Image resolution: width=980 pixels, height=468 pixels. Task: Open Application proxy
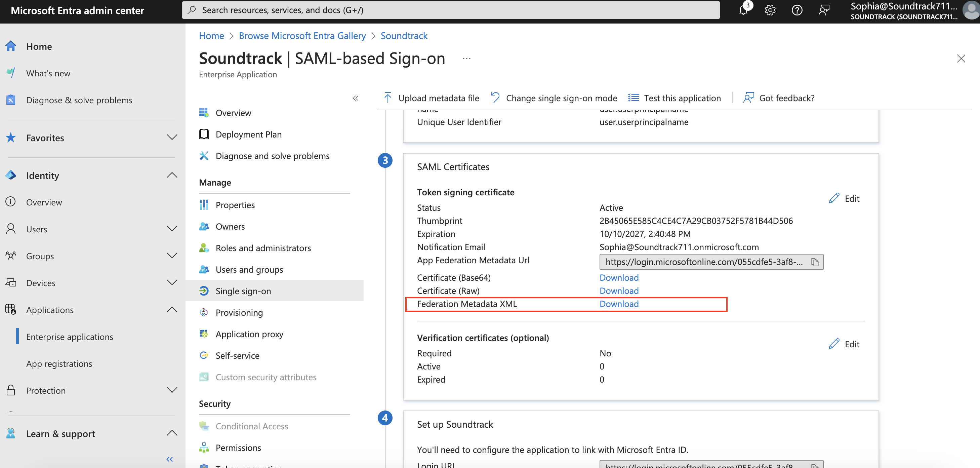click(250, 334)
